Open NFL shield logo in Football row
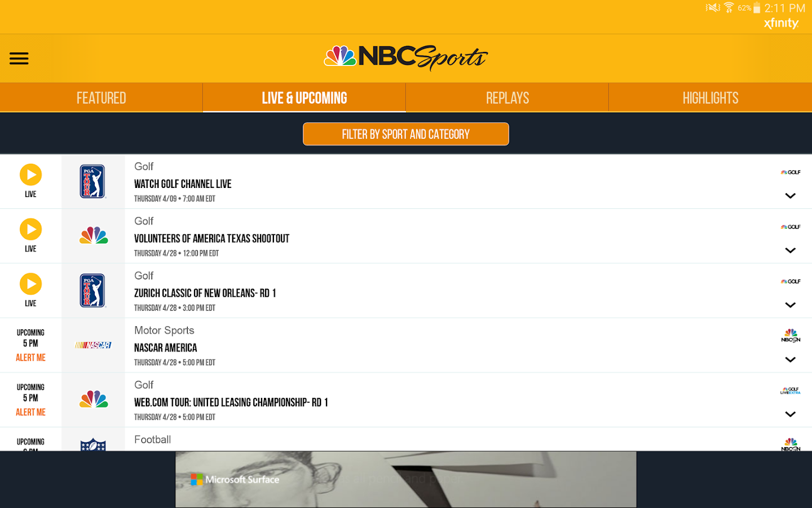The image size is (812, 508). [93, 445]
